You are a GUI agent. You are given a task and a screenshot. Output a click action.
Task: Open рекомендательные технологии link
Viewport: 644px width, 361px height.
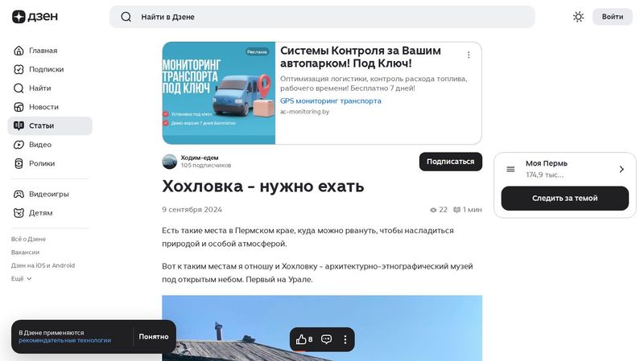(x=65, y=340)
